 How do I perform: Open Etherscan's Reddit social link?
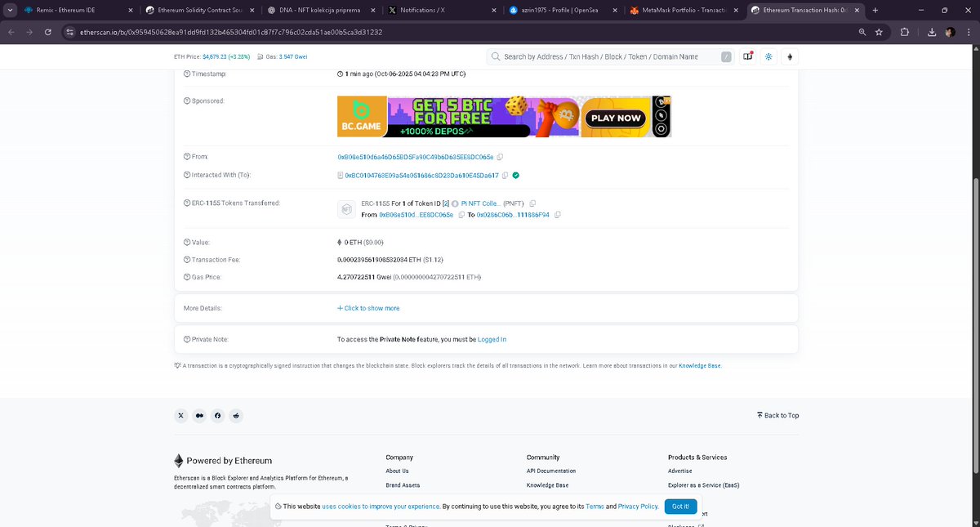tap(236, 415)
